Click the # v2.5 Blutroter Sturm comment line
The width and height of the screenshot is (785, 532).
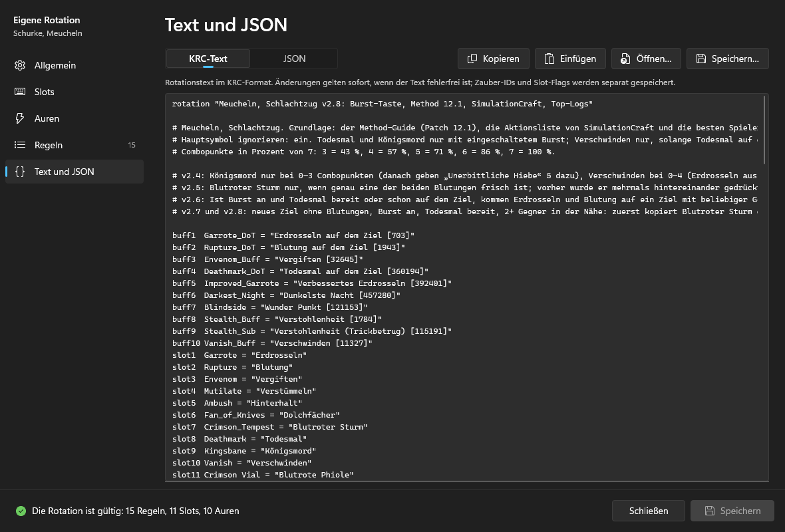pyautogui.click(x=465, y=188)
